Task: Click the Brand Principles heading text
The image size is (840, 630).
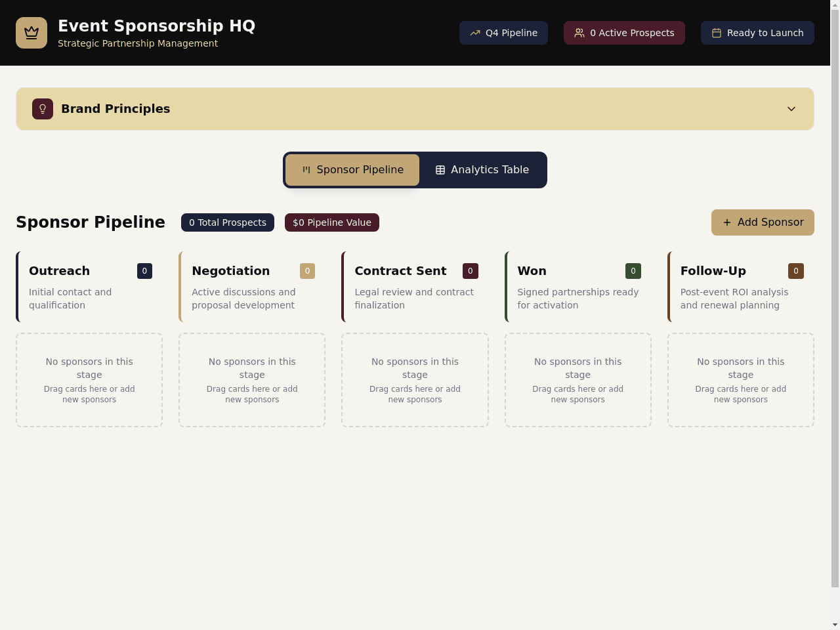Action: [x=115, y=109]
